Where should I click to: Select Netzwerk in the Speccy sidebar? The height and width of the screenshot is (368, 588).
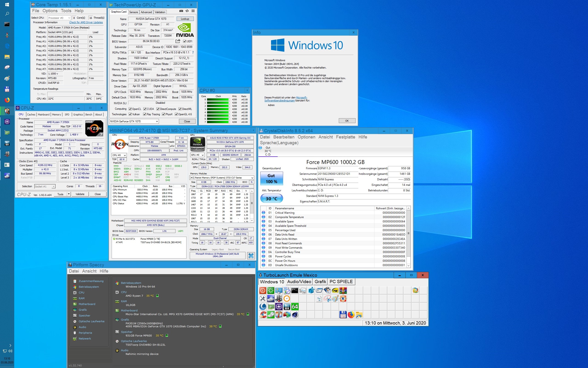pyautogui.click(x=85, y=339)
